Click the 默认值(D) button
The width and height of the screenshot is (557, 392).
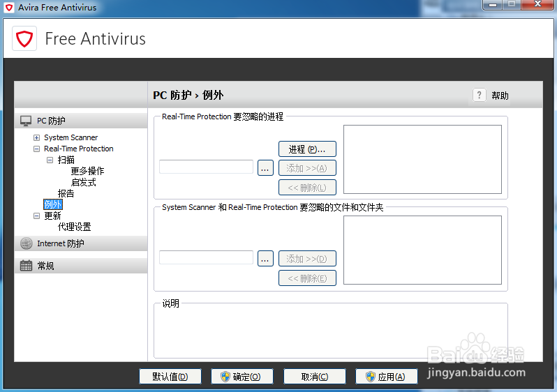click(x=170, y=377)
